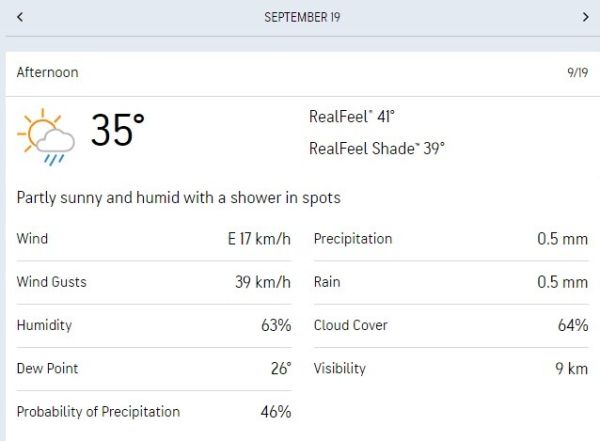Click the partly sunny and humid description
Viewport: 600px width, 441px height.
tap(179, 198)
